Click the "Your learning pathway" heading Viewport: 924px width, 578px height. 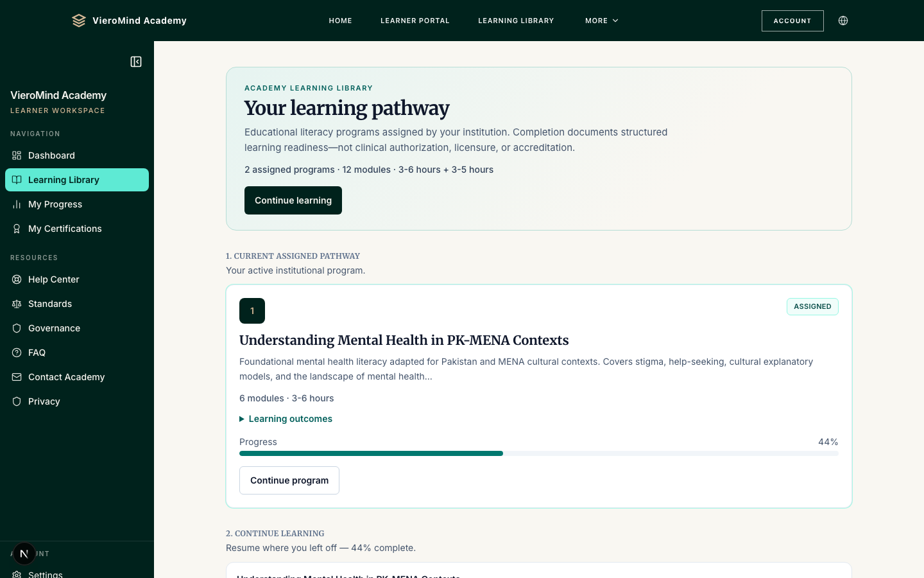pos(347,108)
